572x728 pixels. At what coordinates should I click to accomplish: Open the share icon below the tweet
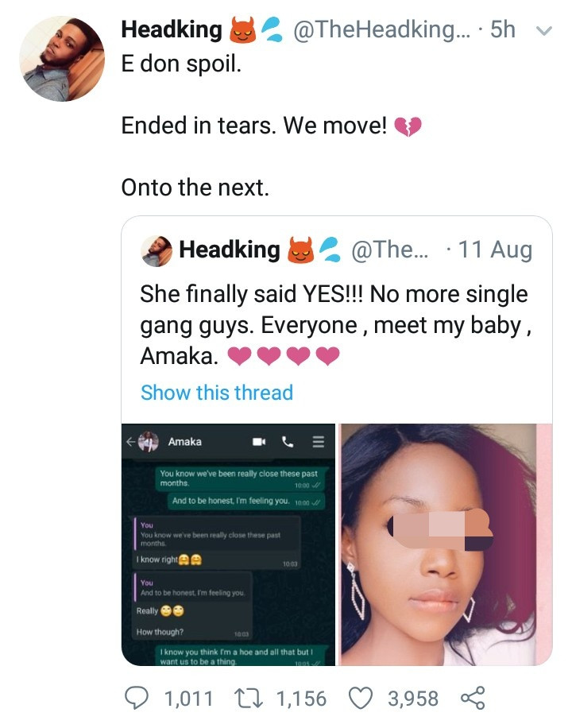click(472, 699)
